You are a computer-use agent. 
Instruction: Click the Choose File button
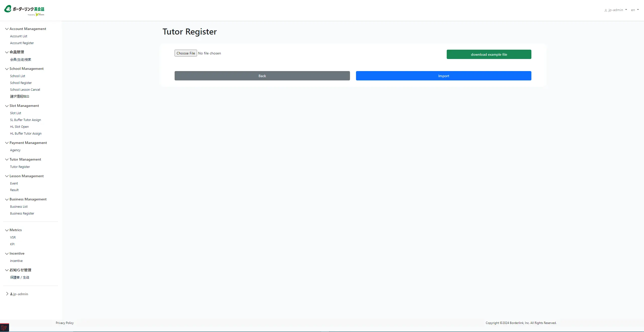pos(186,53)
